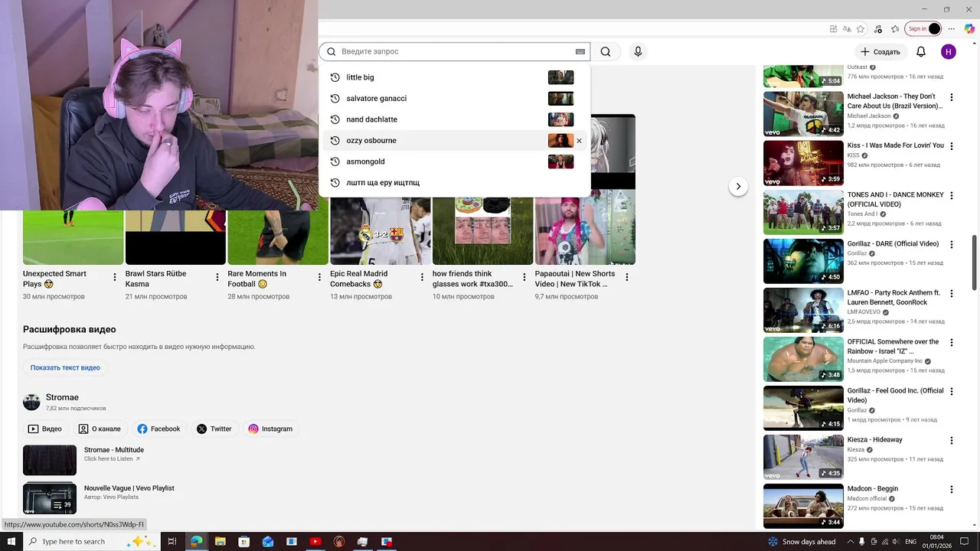The width and height of the screenshot is (980, 551).
Task: Select 'salvatore ganacci' search suggestion
Action: click(x=455, y=98)
